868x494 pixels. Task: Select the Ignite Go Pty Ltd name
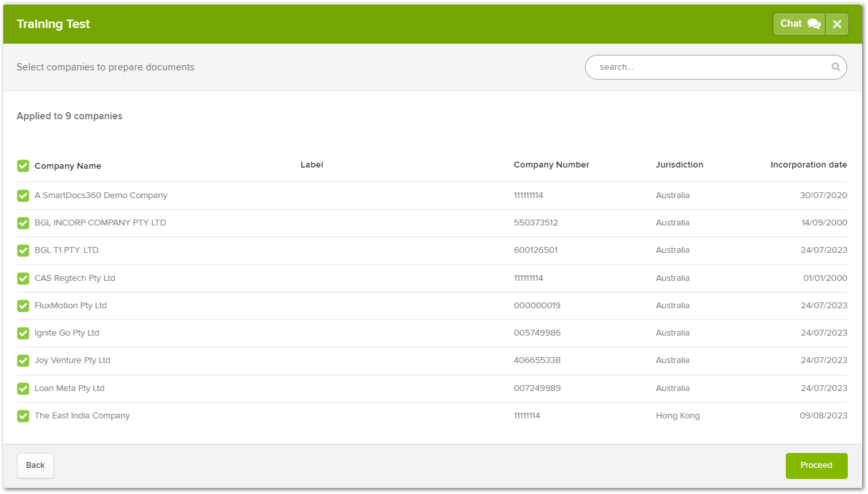[67, 333]
